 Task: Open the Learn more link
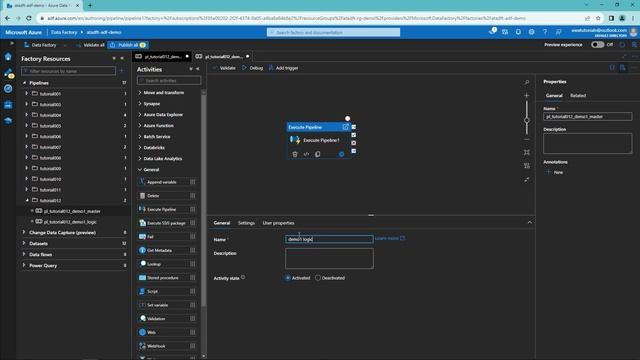coord(390,238)
